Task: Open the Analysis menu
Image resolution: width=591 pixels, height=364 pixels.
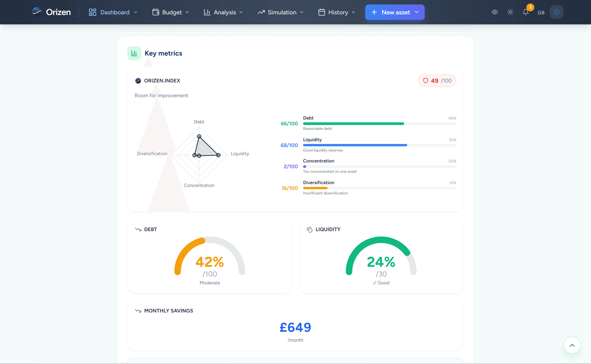Action: tap(223, 12)
